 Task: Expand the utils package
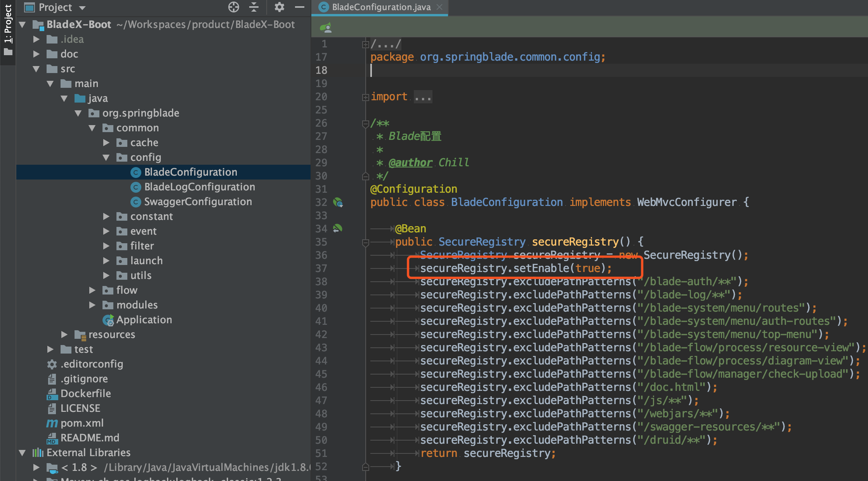[106, 275]
